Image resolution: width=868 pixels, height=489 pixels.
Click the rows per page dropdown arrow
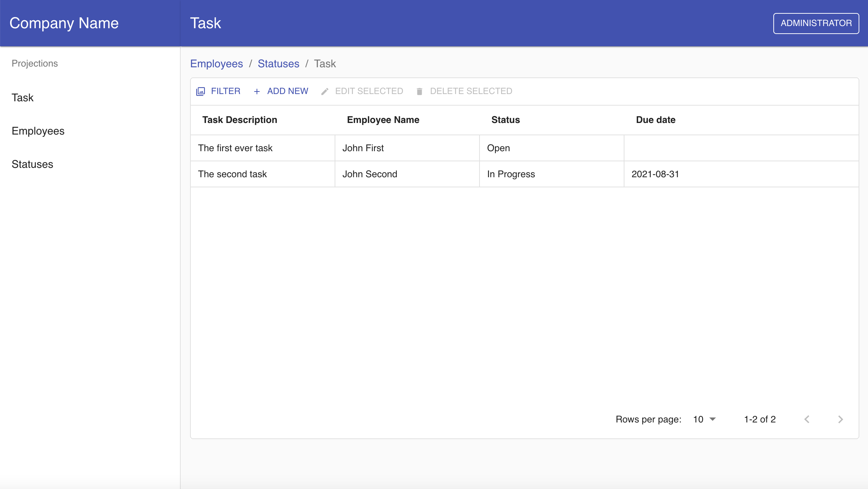[712, 419]
